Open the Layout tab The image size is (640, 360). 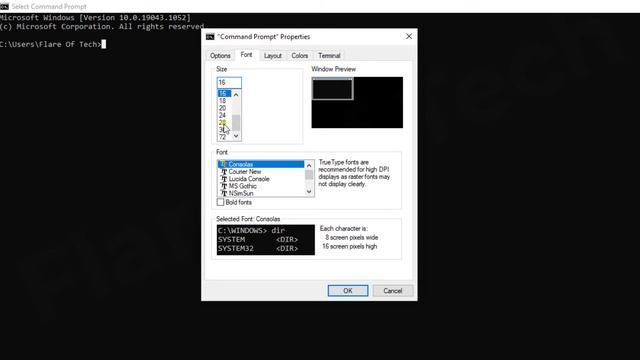pos(273,56)
